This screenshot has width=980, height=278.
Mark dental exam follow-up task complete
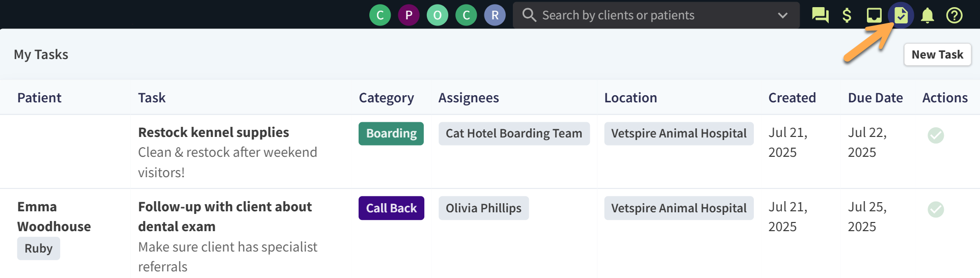(x=936, y=209)
